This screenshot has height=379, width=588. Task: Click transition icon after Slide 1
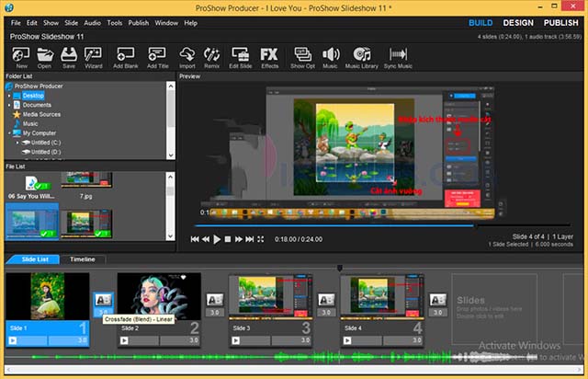103,300
